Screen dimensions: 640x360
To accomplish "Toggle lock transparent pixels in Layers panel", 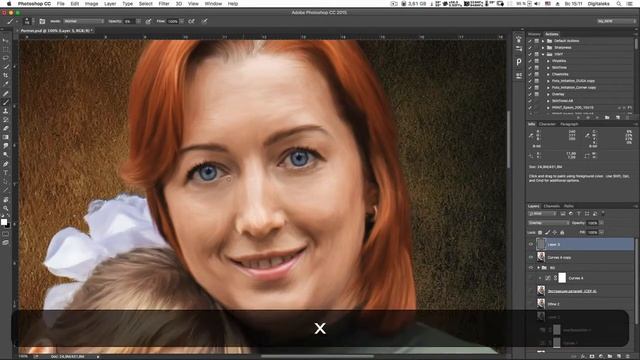I will [x=540, y=232].
